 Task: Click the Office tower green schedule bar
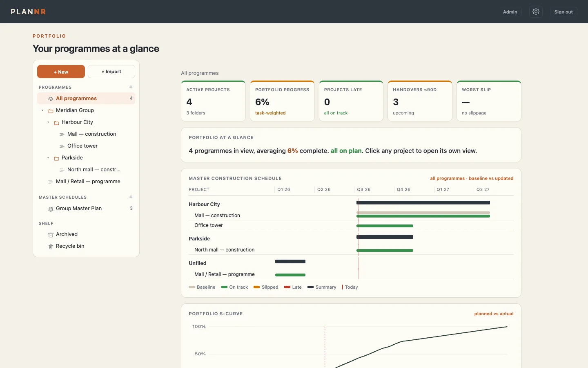coord(385,226)
